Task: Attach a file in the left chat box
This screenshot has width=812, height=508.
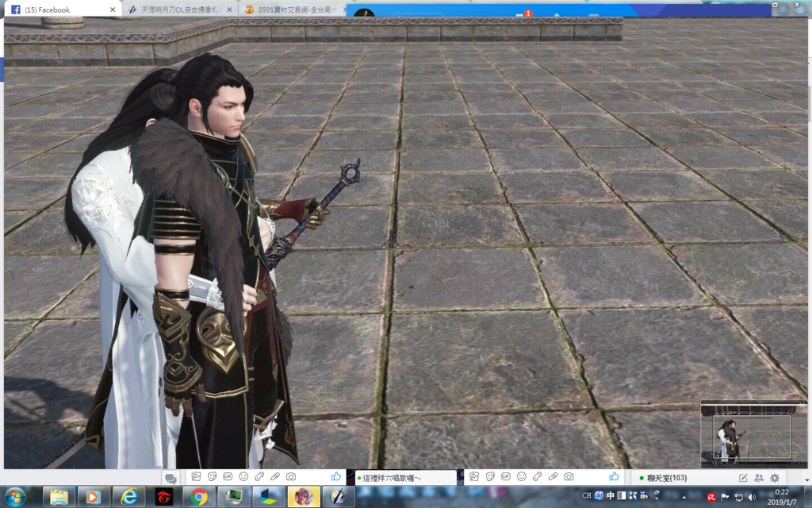Action: (275, 476)
